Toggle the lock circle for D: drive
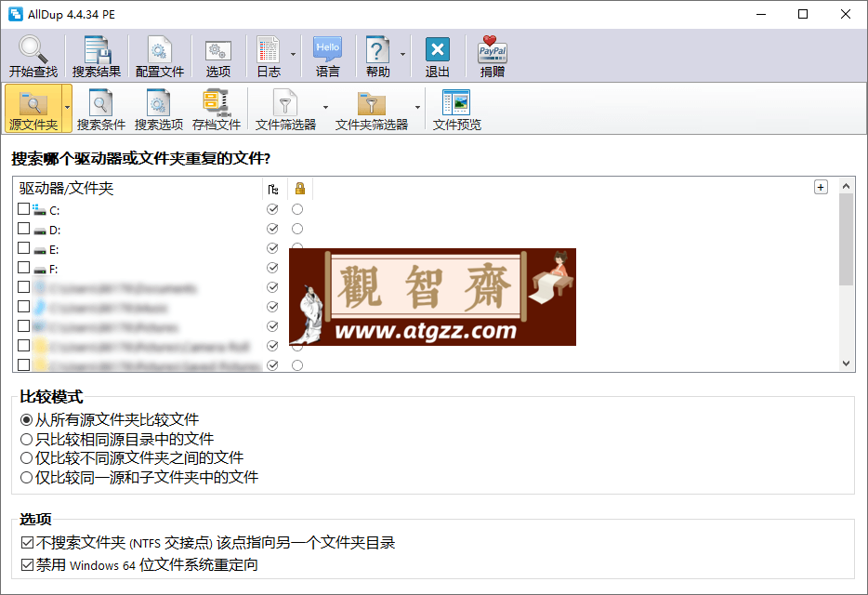 click(x=297, y=229)
